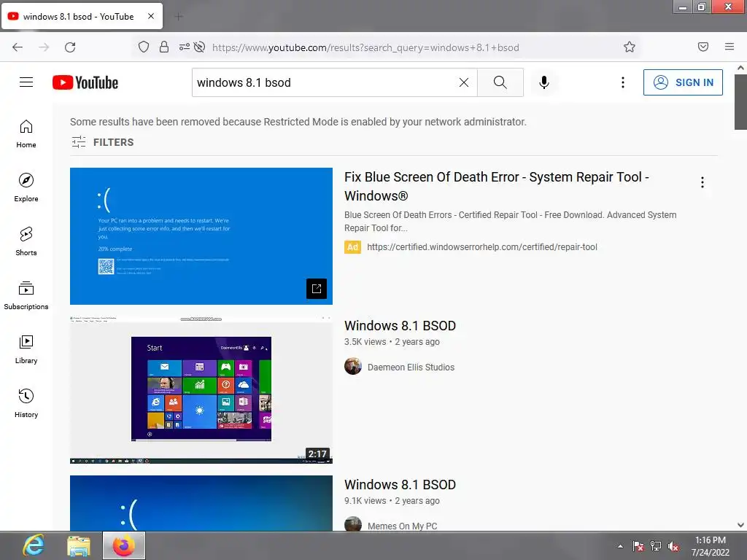Open the taskbar clock showing 1:16 PM
This screenshot has width=747, height=560.
(711, 545)
